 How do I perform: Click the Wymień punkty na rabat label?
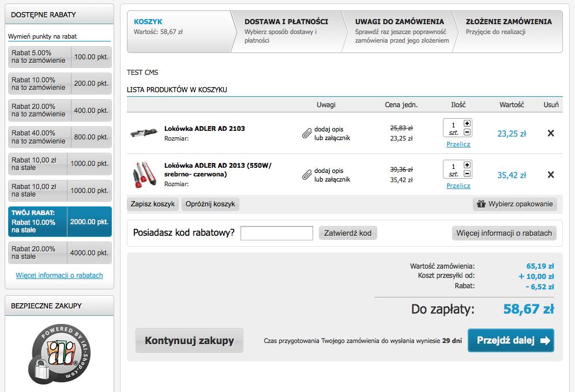coord(43,36)
